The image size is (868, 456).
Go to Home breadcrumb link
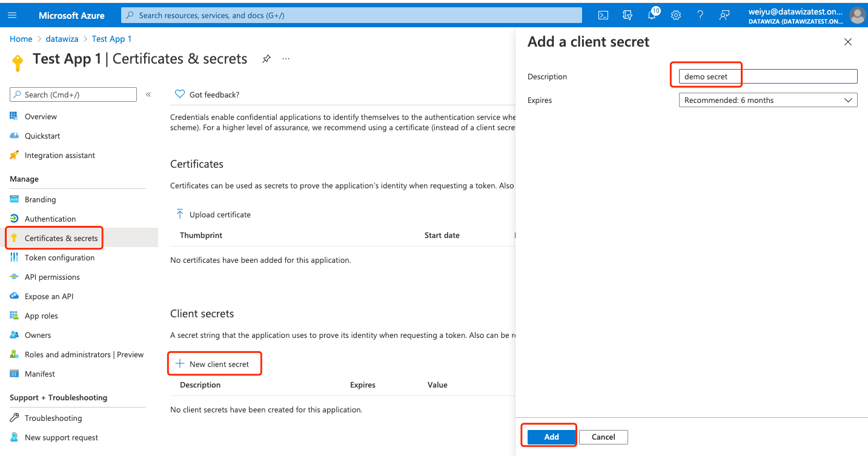[x=21, y=39]
